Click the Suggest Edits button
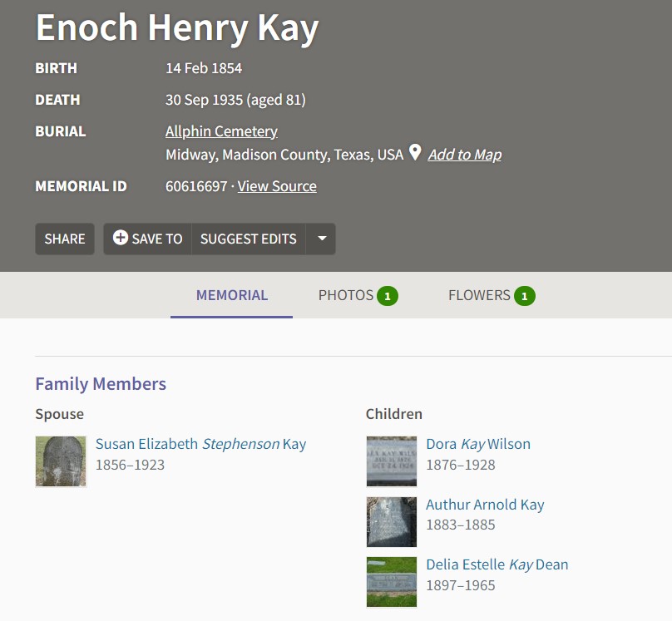Screen dimensions: 672x621 248,239
